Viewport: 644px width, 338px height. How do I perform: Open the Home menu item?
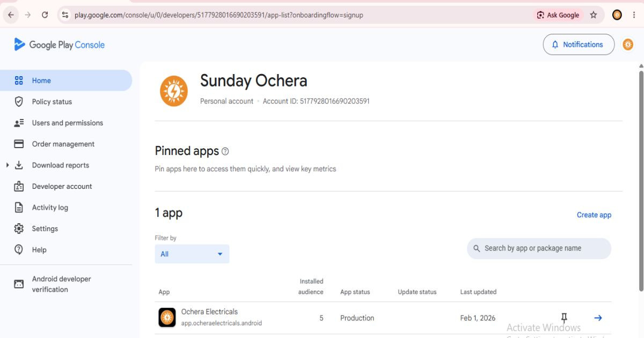click(x=66, y=80)
